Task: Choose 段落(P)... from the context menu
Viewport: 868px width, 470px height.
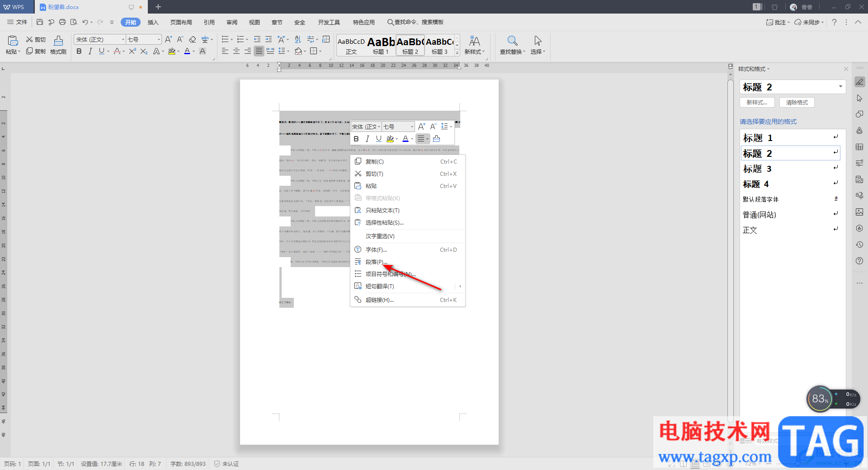Action: (x=376, y=262)
